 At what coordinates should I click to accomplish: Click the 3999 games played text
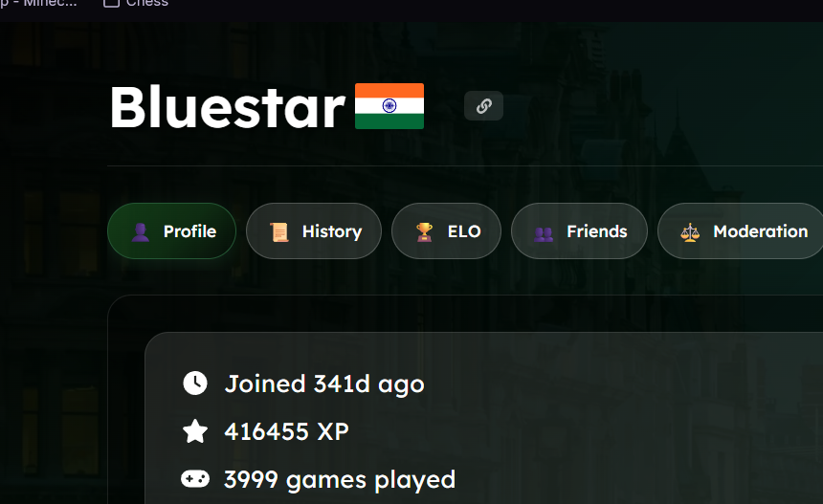coord(340,480)
